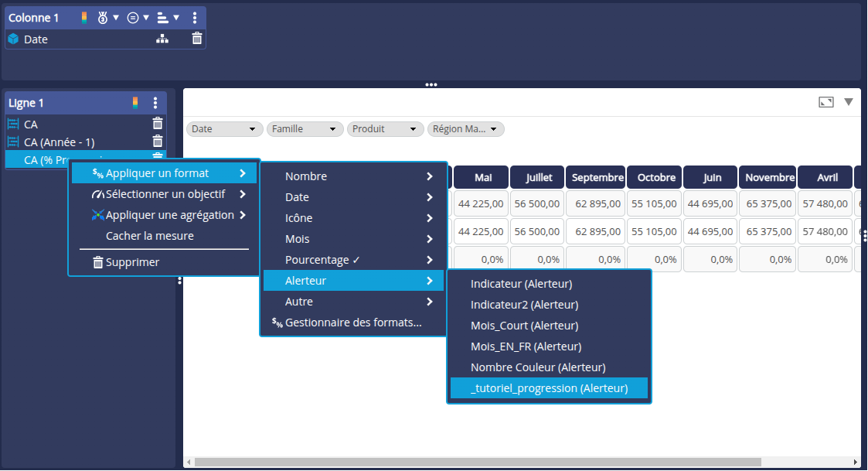
Task: Select the sort icon in the Colonne 1 header
Action: (162, 17)
